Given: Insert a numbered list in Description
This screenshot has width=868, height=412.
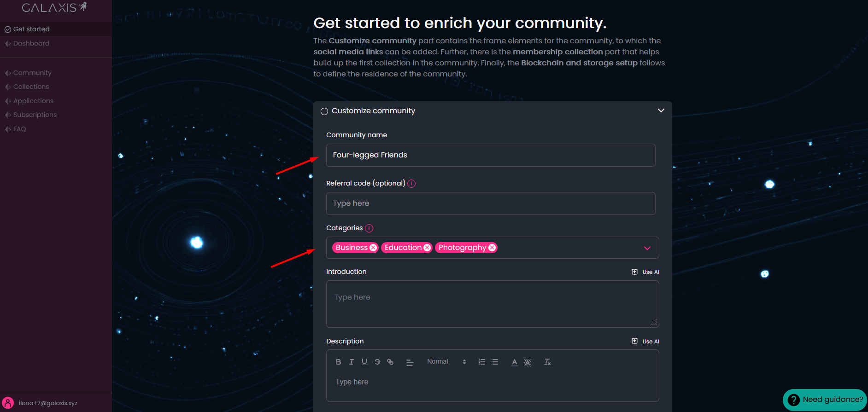Looking at the screenshot, I should click(x=482, y=362).
